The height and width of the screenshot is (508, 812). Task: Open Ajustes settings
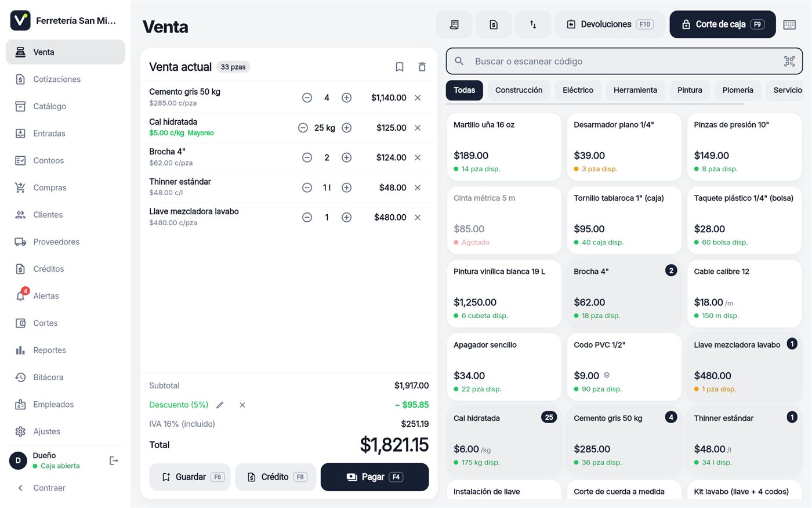point(66,431)
